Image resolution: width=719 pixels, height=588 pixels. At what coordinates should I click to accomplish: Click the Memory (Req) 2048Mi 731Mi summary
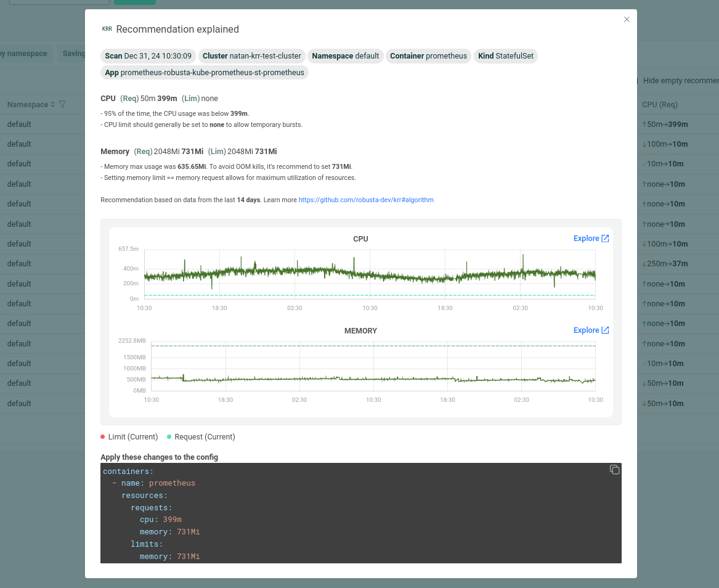pyautogui.click(x=189, y=152)
